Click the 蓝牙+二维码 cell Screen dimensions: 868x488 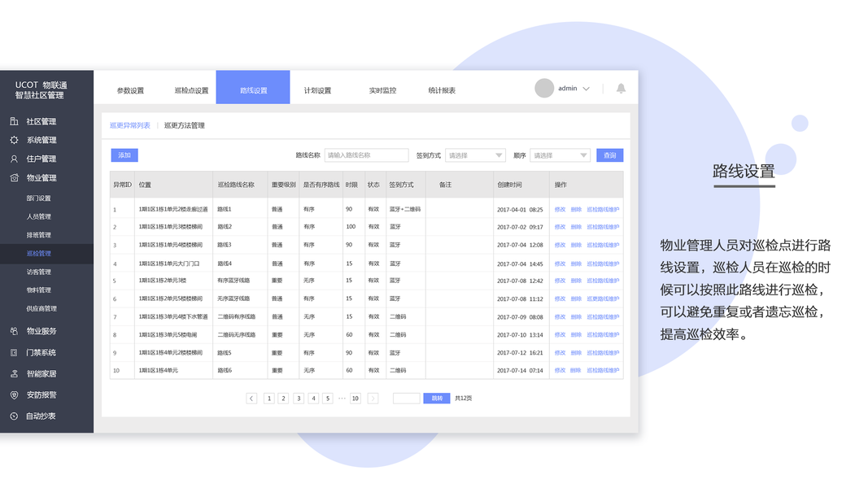[x=404, y=210]
